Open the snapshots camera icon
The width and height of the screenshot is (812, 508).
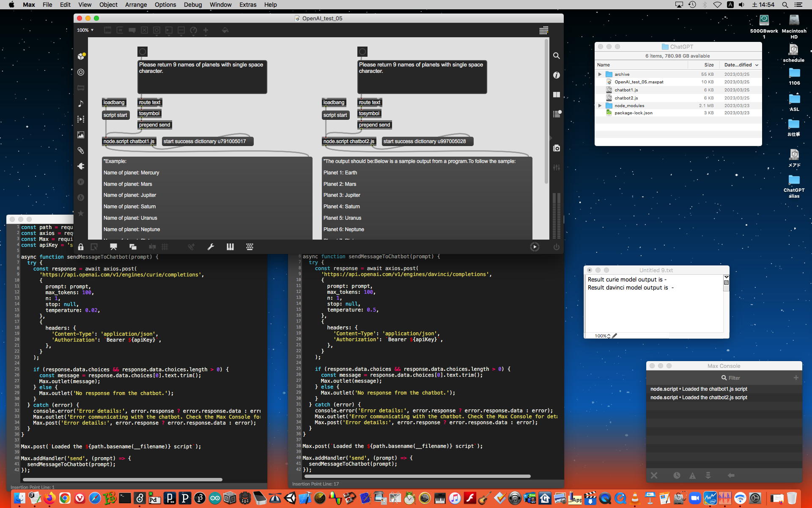click(x=557, y=148)
